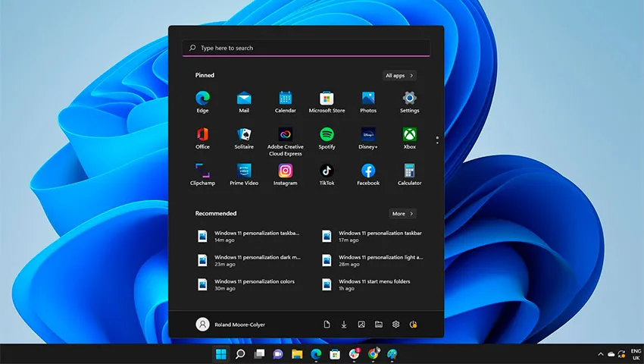
Task: Expand More recommended items
Action: [x=402, y=213]
